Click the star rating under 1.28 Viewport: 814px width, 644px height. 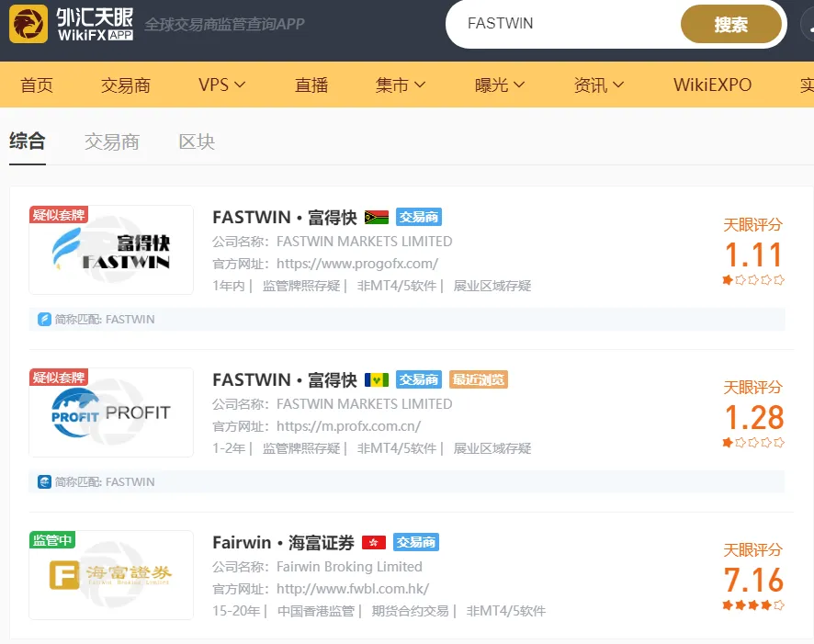[x=753, y=443]
